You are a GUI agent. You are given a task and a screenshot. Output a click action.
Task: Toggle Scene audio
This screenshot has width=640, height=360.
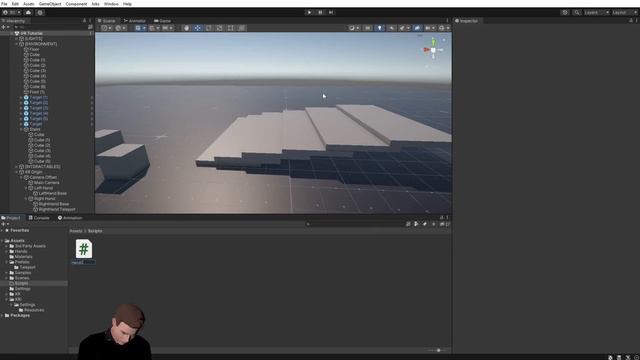click(391, 28)
